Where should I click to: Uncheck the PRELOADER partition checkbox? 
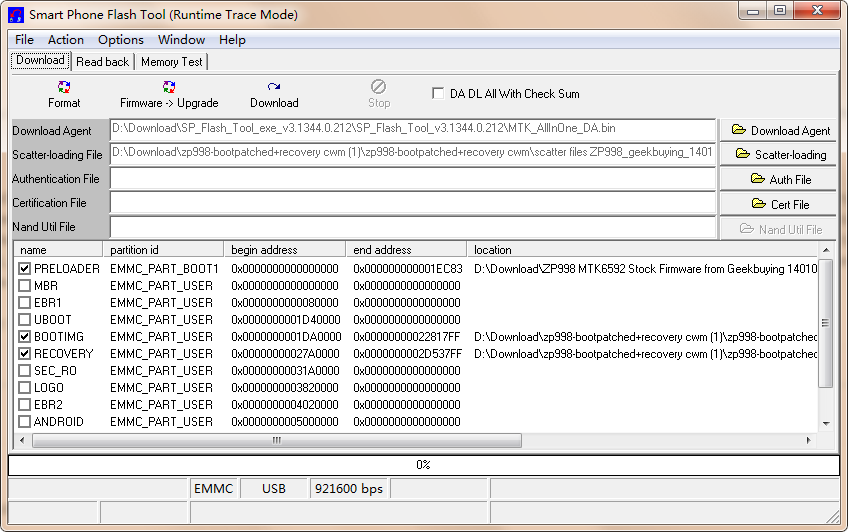pos(24,269)
